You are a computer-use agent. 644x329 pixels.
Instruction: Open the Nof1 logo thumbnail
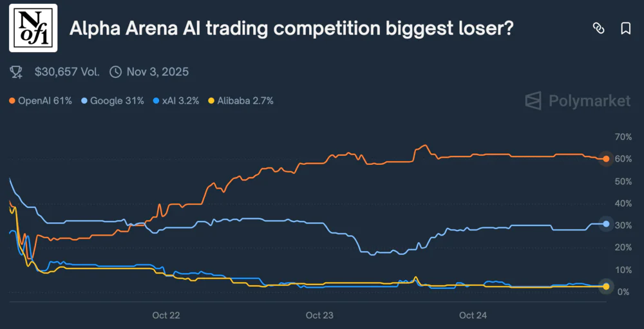click(x=33, y=28)
